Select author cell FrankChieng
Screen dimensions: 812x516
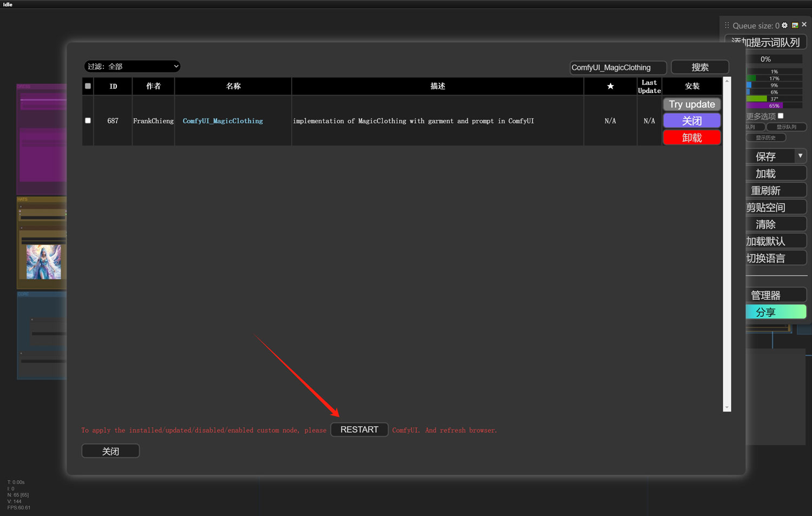154,121
